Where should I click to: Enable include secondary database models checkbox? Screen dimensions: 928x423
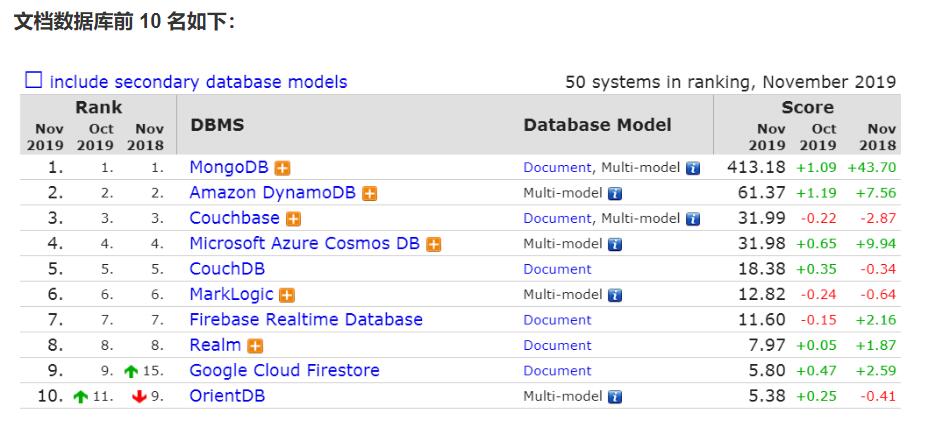coord(33,80)
